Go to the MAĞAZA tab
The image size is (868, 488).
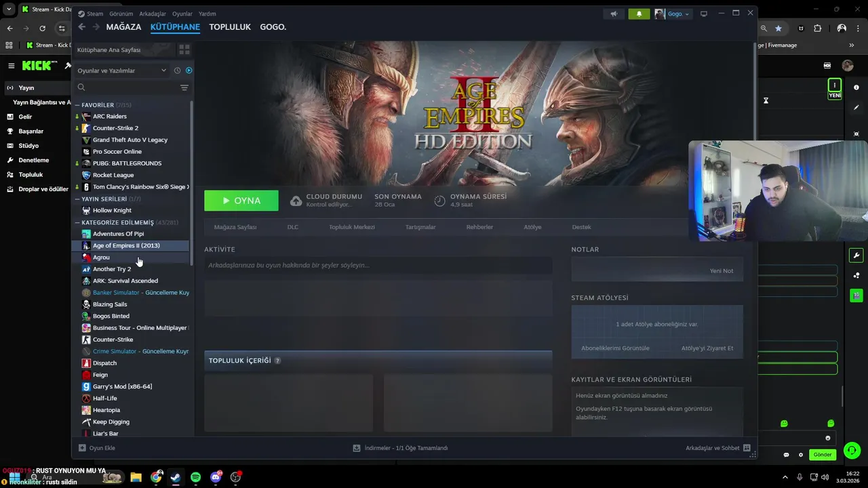coord(123,27)
